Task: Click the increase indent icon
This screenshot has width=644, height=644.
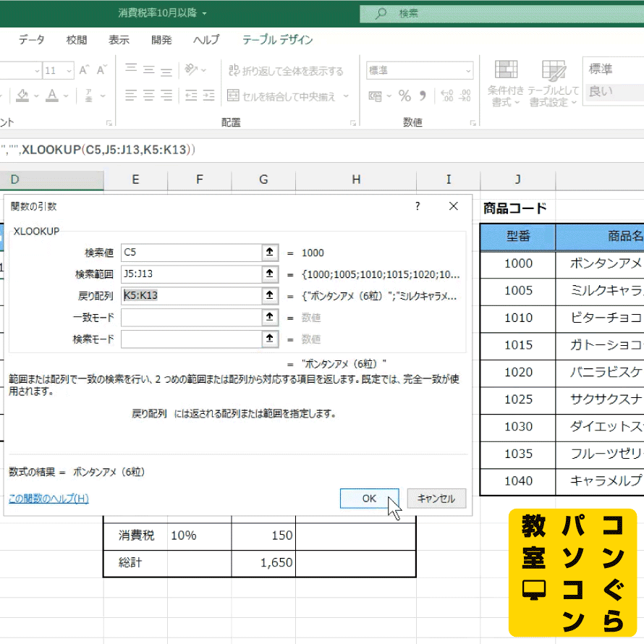Action: [210, 96]
